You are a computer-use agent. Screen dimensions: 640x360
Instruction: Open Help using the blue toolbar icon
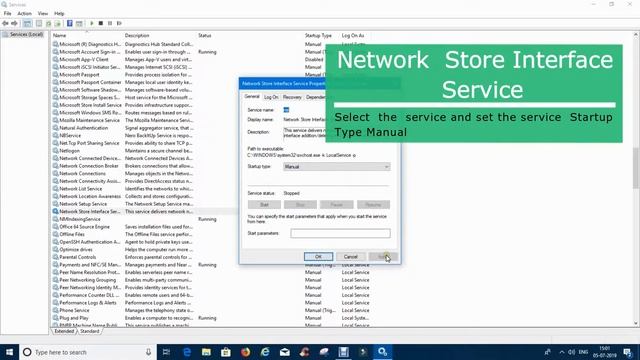[70, 23]
